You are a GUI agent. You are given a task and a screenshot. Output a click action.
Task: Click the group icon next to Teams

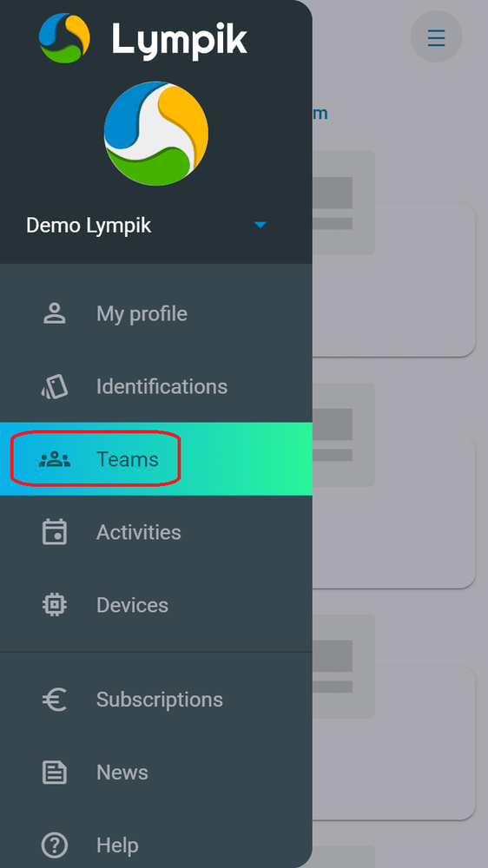point(55,459)
